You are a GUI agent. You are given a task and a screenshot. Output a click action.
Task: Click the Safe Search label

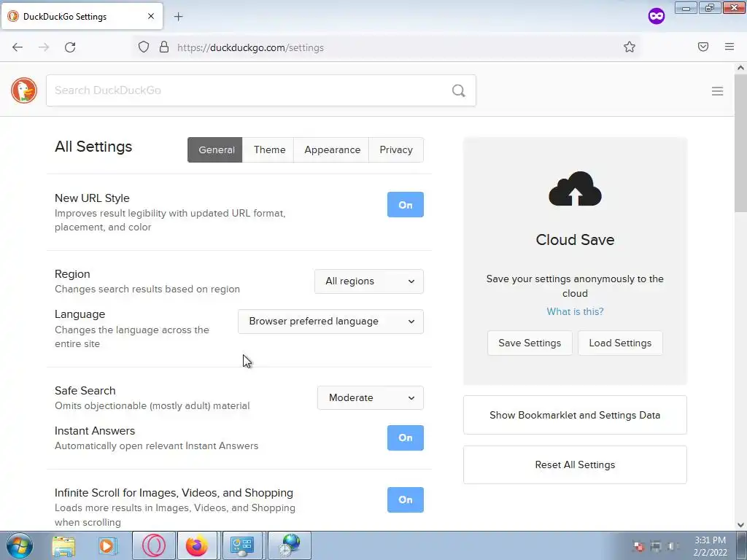85,391
